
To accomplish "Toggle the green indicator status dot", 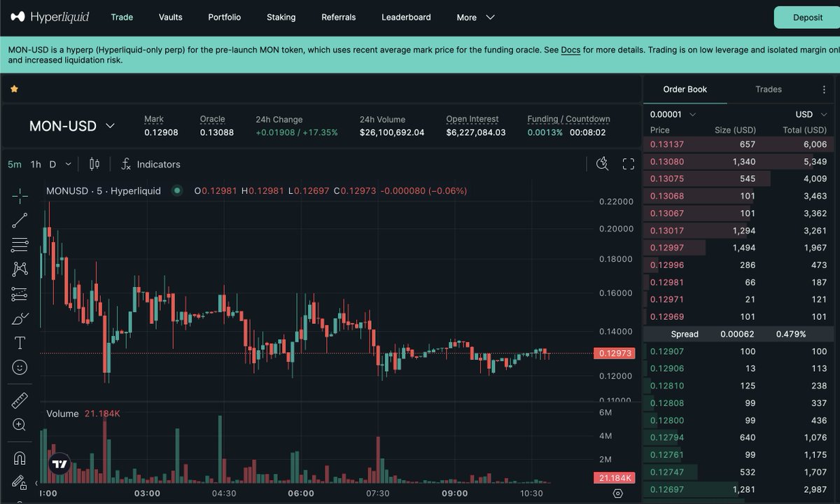I will 177,190.
